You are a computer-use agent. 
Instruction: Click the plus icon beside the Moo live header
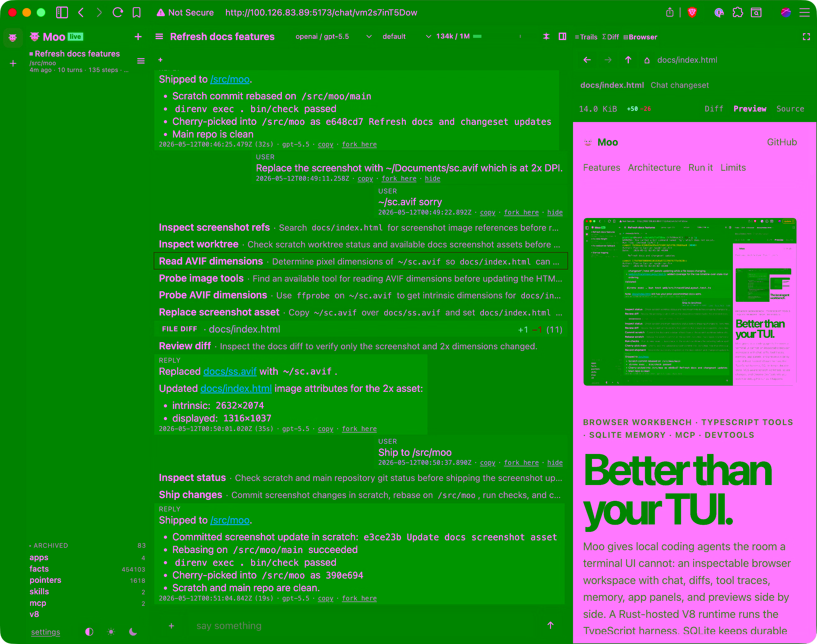coord(138,37)
